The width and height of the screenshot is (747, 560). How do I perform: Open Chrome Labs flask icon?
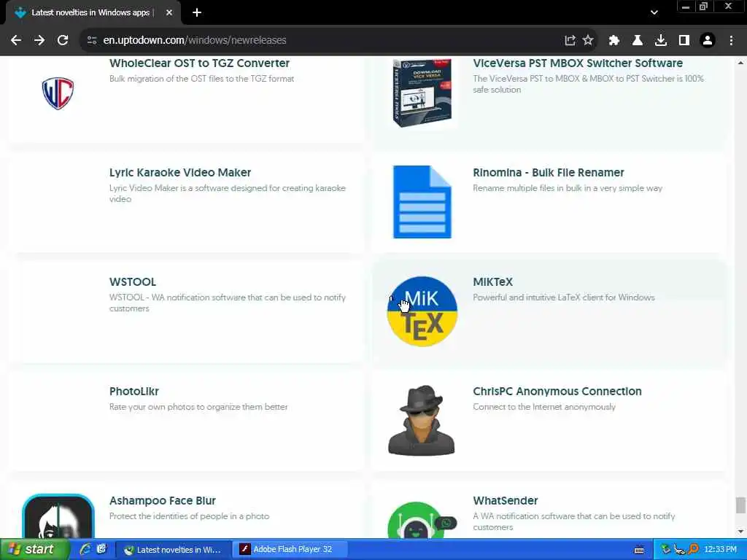638,41
